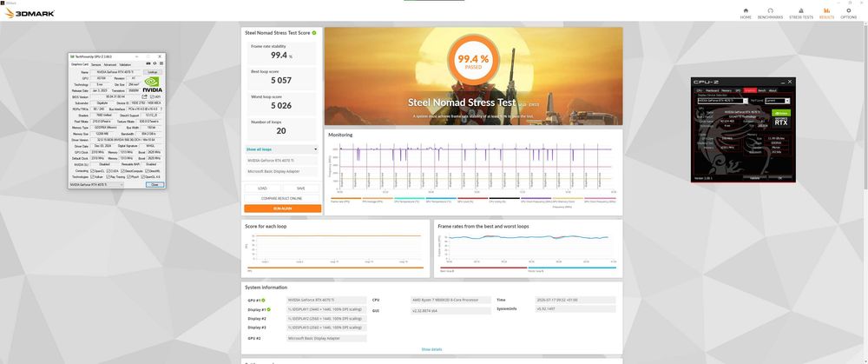The width and height of the screenshot is (868, 364).
Task: Go to the Stress Tests section
Action: [801, 13]
